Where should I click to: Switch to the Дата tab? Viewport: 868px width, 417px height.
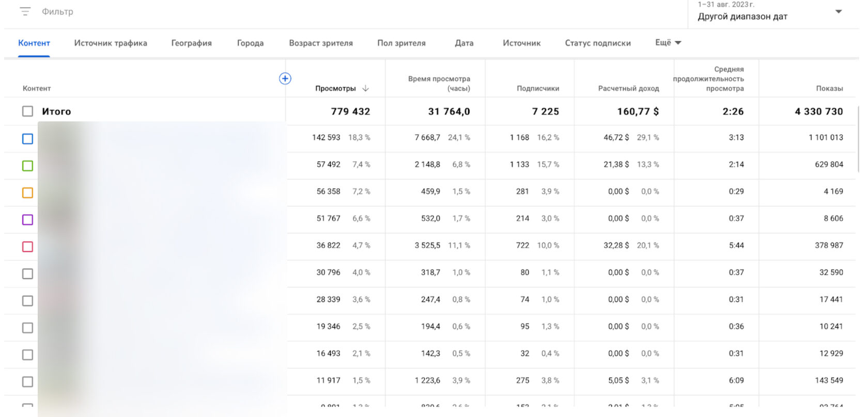point(464,43)
